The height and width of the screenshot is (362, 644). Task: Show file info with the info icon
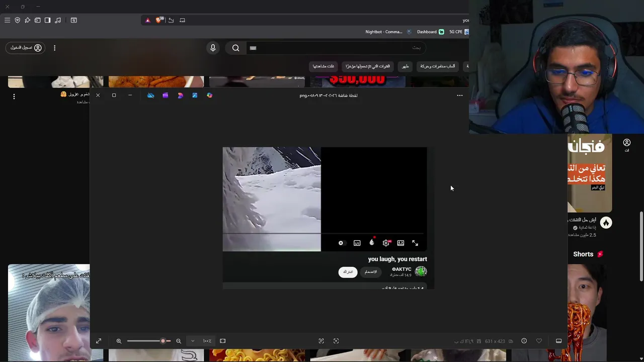[524, 341]
